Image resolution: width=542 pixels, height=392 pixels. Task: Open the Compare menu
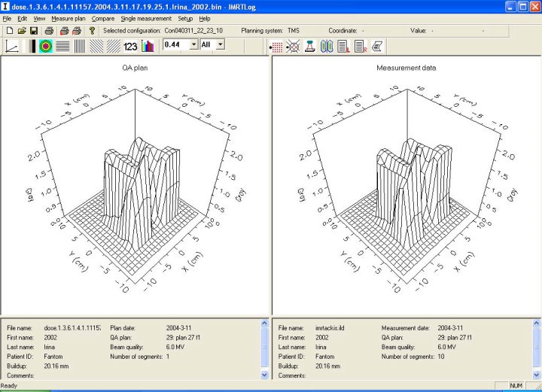[103, 19]
